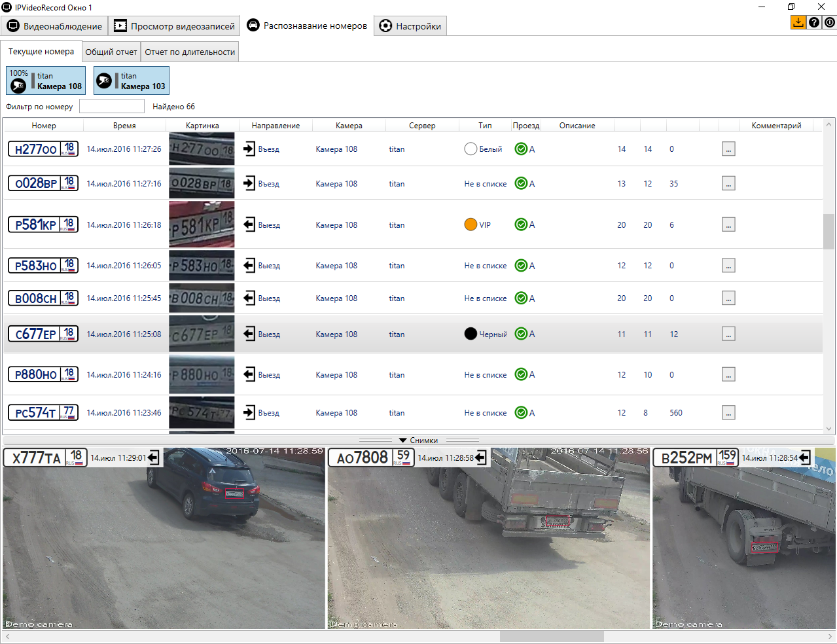Open help via the question mark icon
This screenshot has width=837, height=644.
click(813, 22)
